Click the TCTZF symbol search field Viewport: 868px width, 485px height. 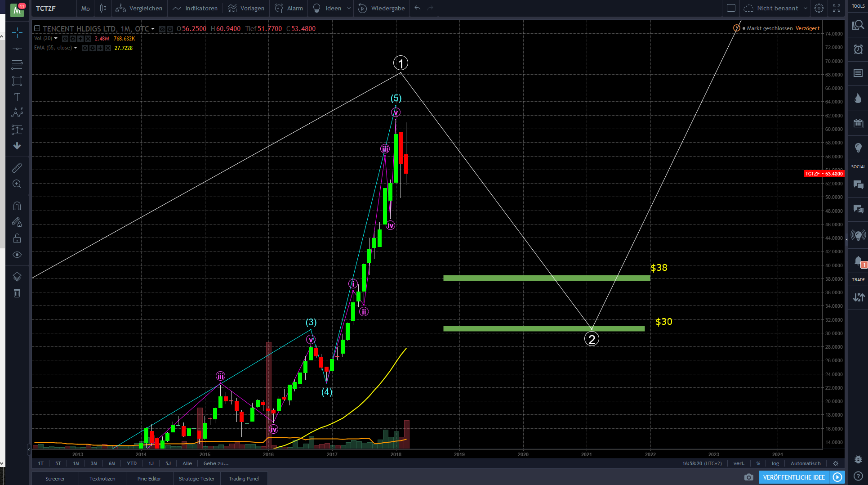click(53, 8)
